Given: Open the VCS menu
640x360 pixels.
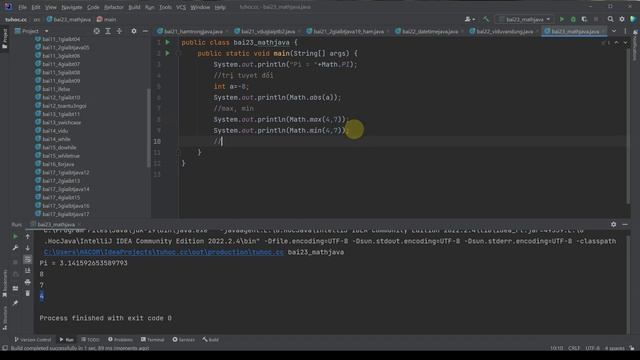Looking at the screenshot, I should (181, 7).
